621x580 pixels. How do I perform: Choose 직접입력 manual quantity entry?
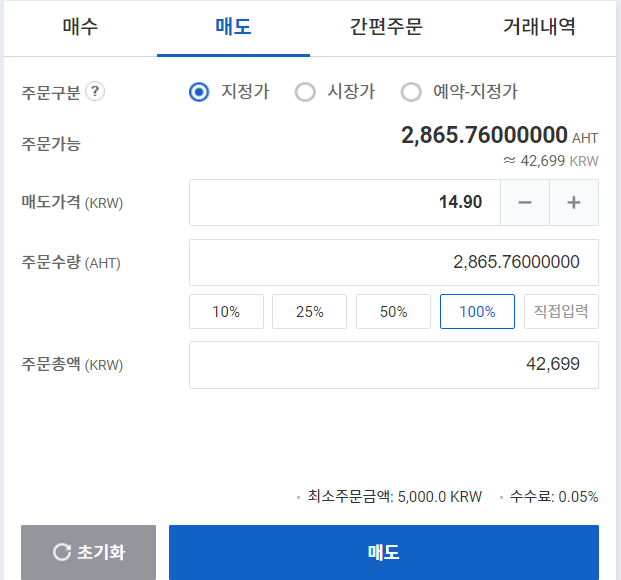tap(561, 311)
